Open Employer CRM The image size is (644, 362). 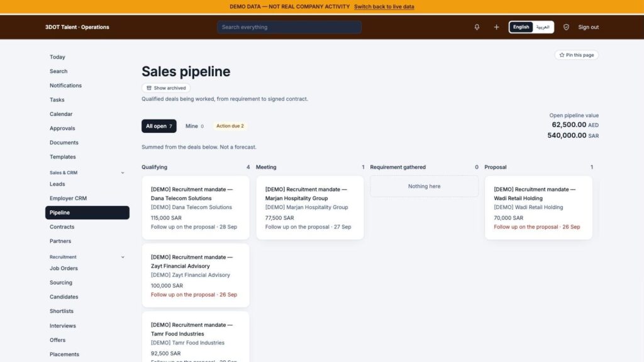click(x=87, y=198)
